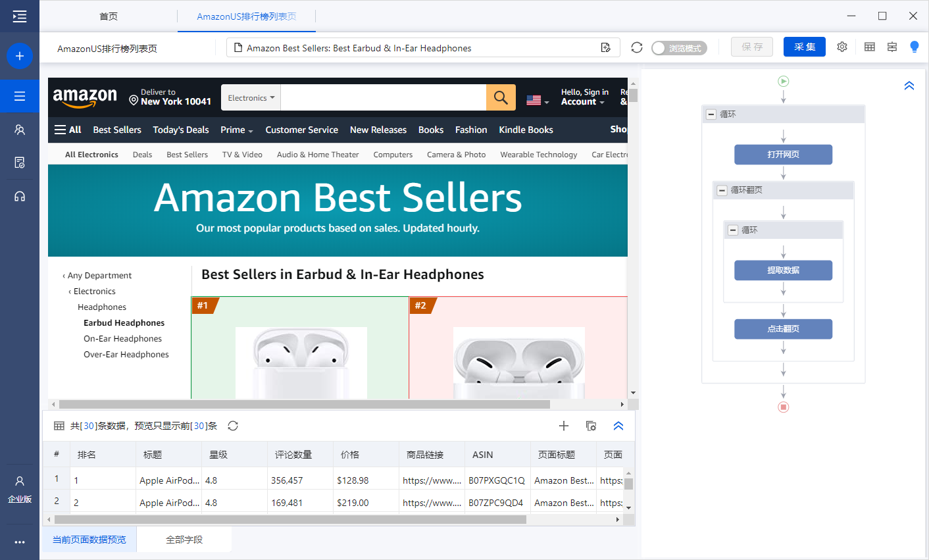The width and height of the screenshot is (929, 560).
Task: Switch to the 首页 home tab
Action: [x=109, y=16]
